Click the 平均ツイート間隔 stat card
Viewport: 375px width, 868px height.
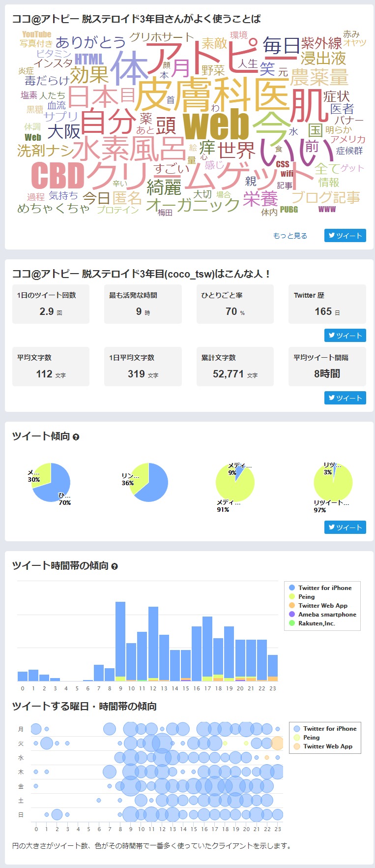point(327,367)
